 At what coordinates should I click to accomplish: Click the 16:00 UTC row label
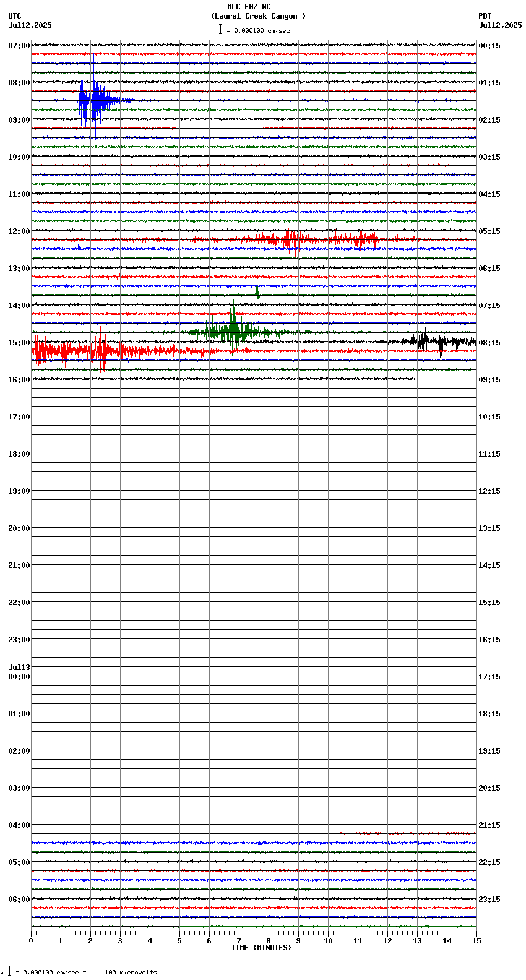[x=19, y=380]
